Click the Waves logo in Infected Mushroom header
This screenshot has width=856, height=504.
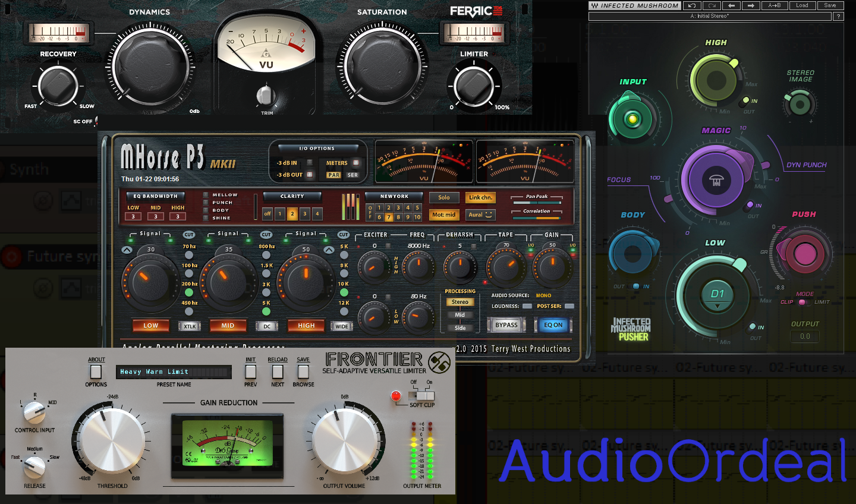point(594,5)
